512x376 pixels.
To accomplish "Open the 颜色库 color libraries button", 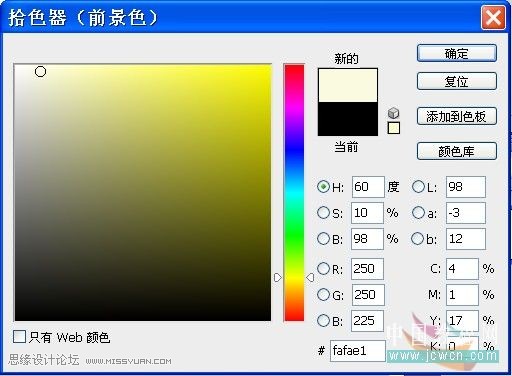I will pyautogui.click(x=457, y=151).
